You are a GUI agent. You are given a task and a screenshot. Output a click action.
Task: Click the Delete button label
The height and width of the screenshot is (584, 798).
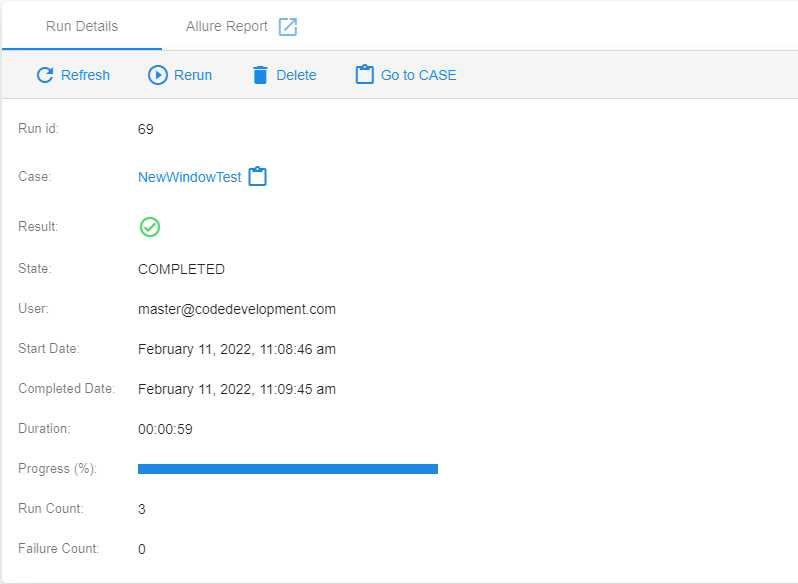pos(296,75)
